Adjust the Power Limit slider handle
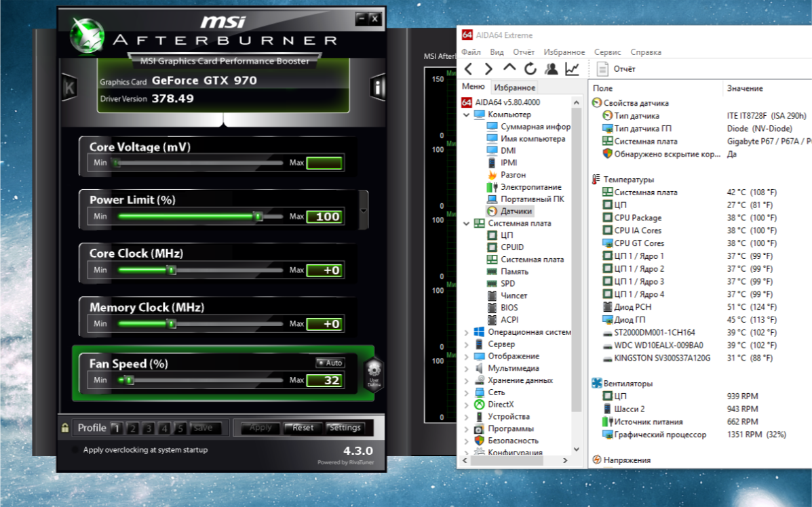 coord(257,216)
